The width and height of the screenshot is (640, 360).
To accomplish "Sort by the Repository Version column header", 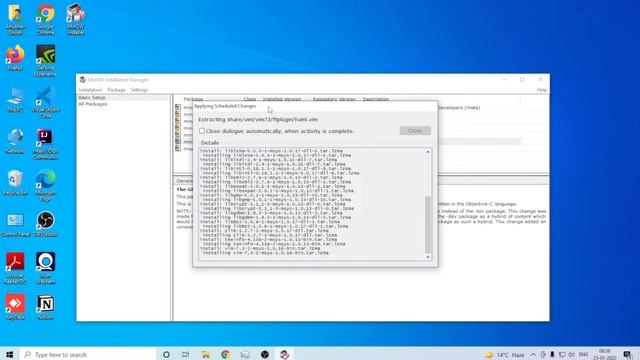I will pos(334,99).
